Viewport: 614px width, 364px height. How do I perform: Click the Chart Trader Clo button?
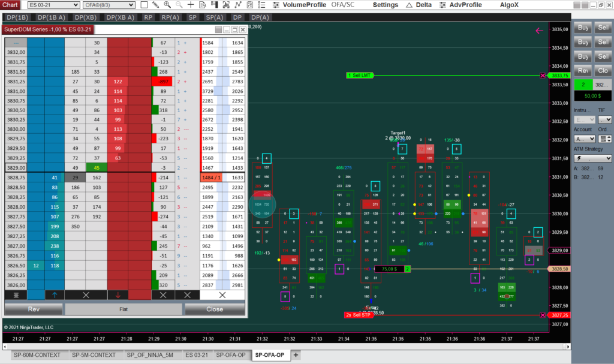[603, 71]
